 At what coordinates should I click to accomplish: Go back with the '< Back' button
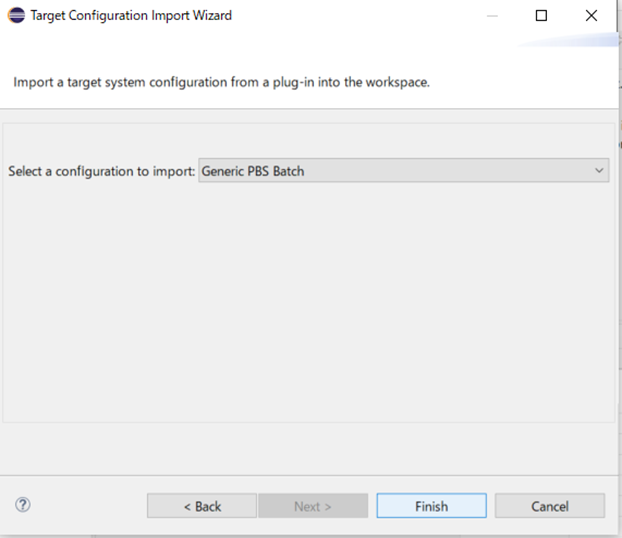(202, 506)
